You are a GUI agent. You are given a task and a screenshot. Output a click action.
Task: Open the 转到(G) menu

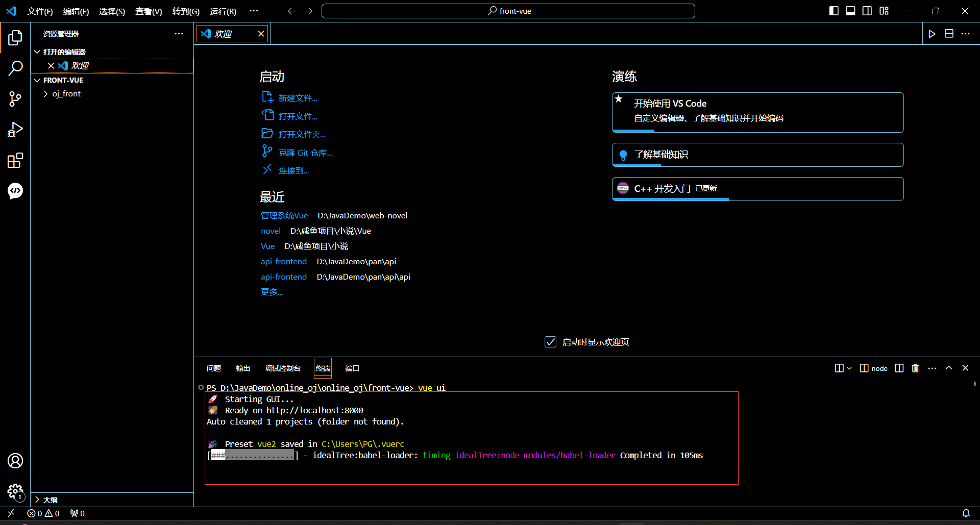click(186, 11)
